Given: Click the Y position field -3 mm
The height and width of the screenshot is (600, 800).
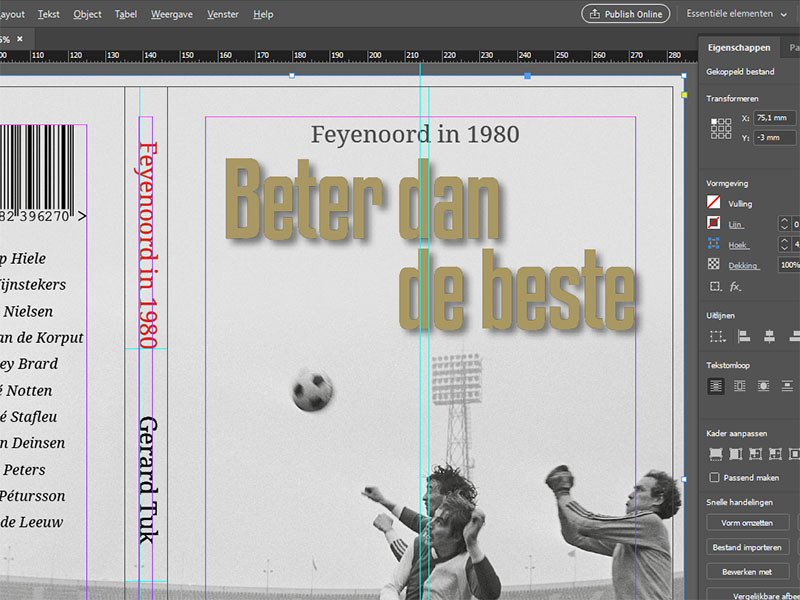Looking at the screenshot, I should click(x=774, y=138).
